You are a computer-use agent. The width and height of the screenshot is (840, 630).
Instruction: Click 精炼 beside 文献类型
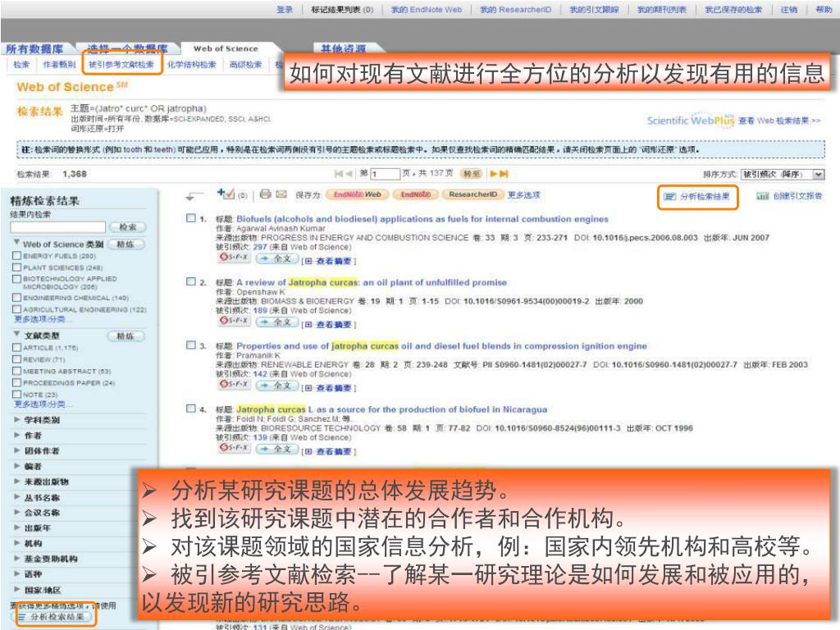126,336
